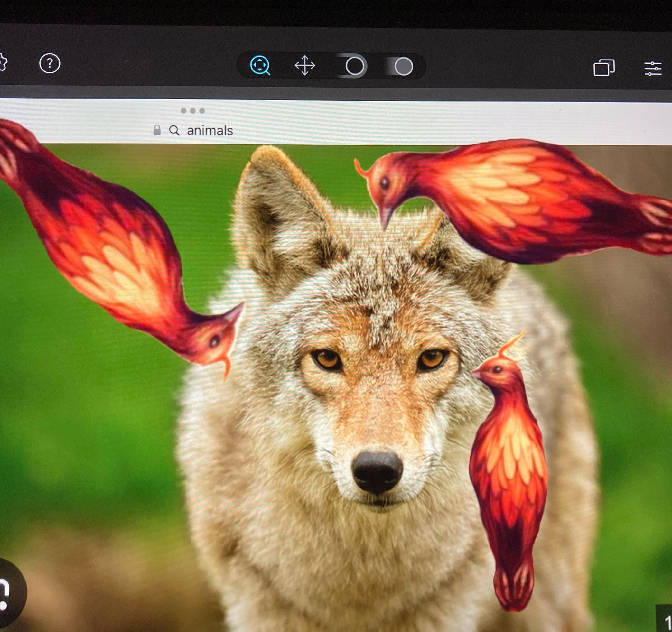
Task: Click the coyote's right amber eye
Action: (x=432, y=359)
